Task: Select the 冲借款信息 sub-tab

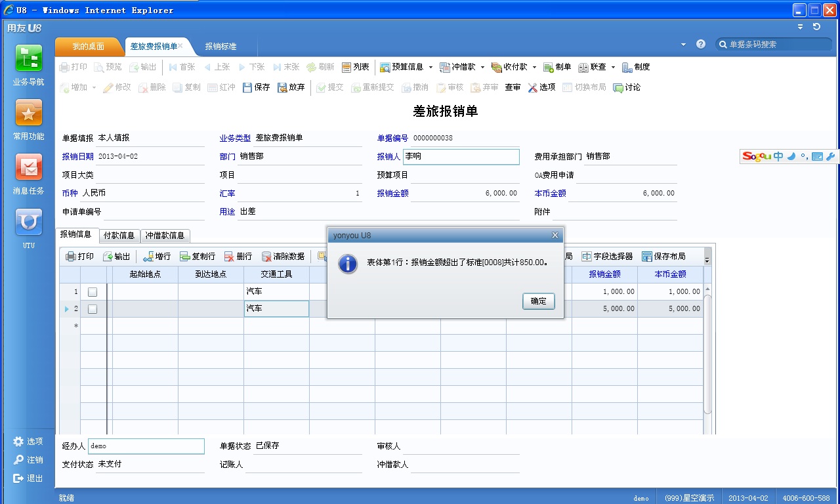Action: [165, 236]
